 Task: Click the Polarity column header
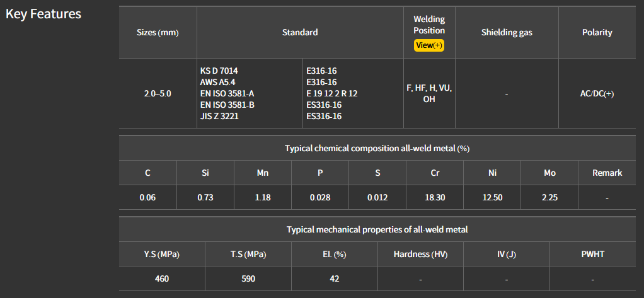pyautogui.click(x=597, y=33)
